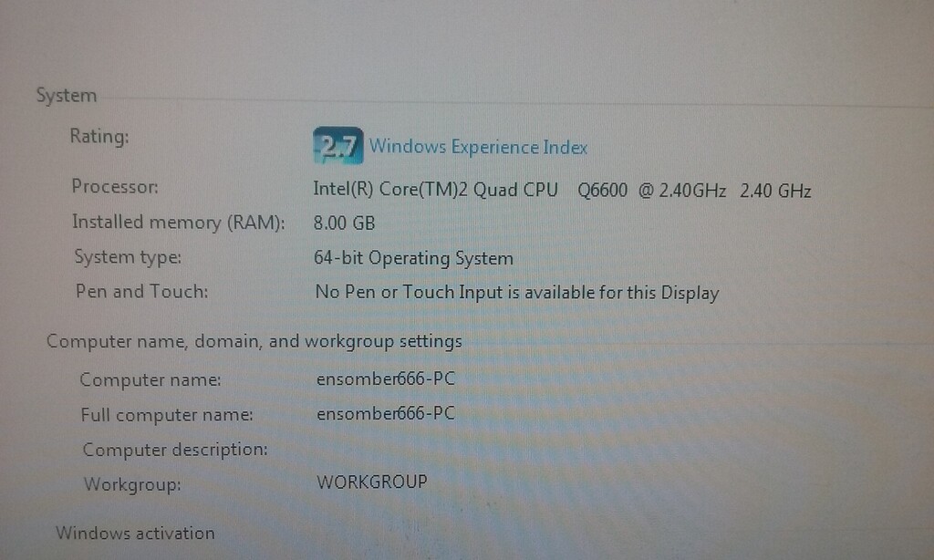The image size is (934, 560).
Task: Click the Windows activation section heading
Action: click(136, 534)
